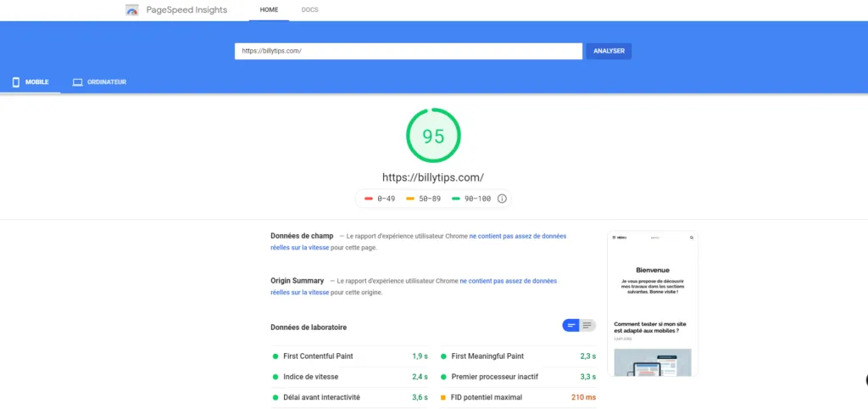
Task: Click the First Meaningful Paint metric
Action: (518, 356)
